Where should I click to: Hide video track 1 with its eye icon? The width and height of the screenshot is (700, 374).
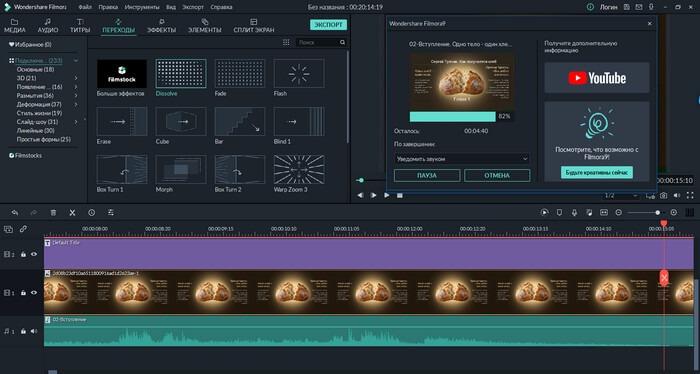click(x=34, y=293)
